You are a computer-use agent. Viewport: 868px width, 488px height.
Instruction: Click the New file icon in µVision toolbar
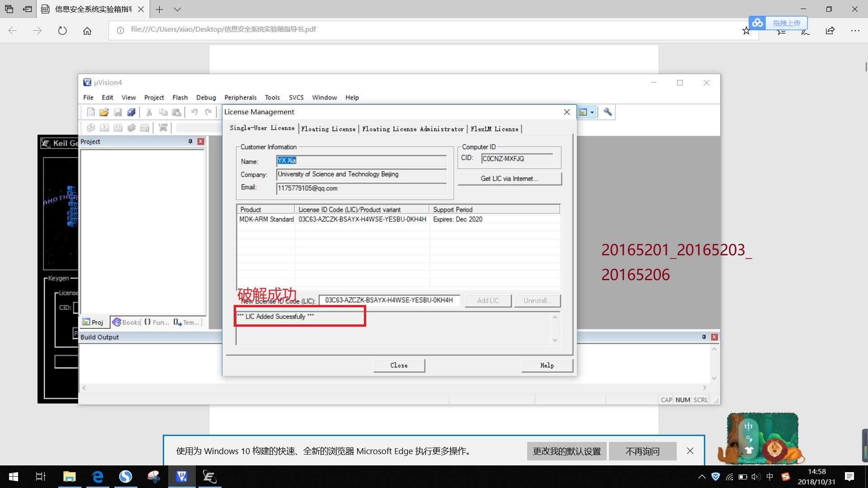click(91, 112)
